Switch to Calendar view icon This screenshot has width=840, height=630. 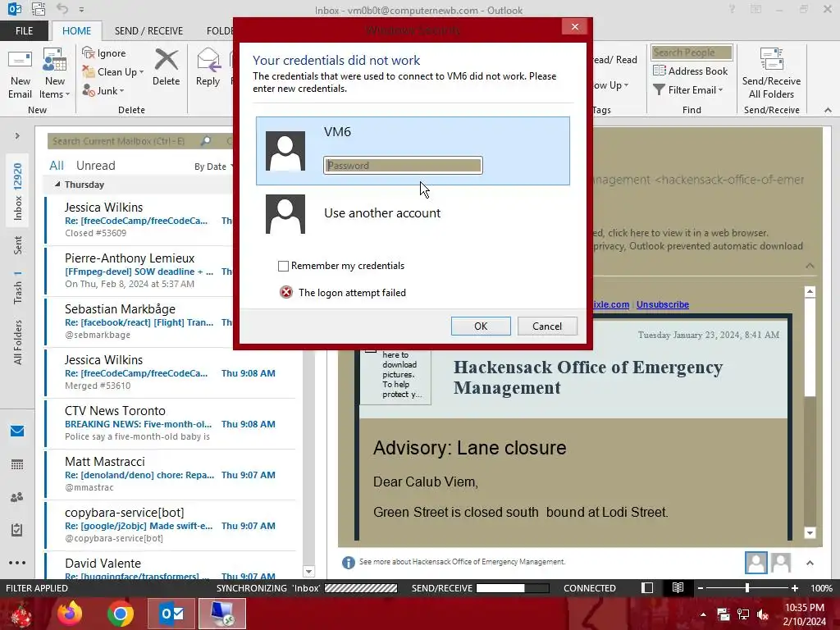click(x=17, y=464)
